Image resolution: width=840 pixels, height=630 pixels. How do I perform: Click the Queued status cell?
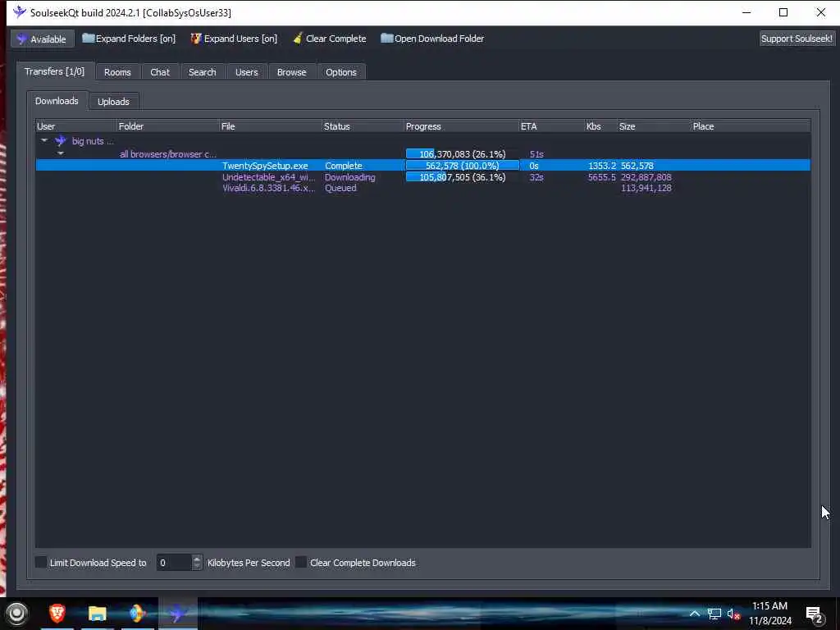[340, 188]
